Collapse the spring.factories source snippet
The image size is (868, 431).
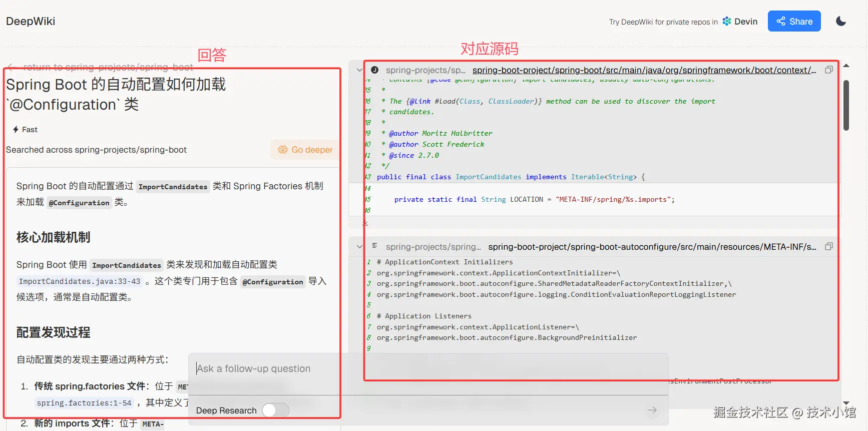[x=359, y=247]
